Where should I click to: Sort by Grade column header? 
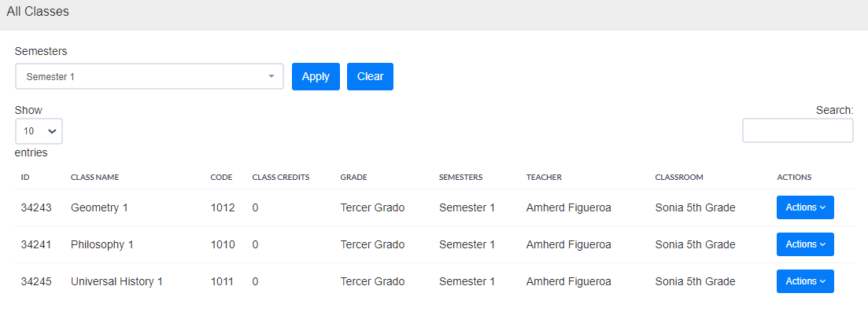pos(353,178)
